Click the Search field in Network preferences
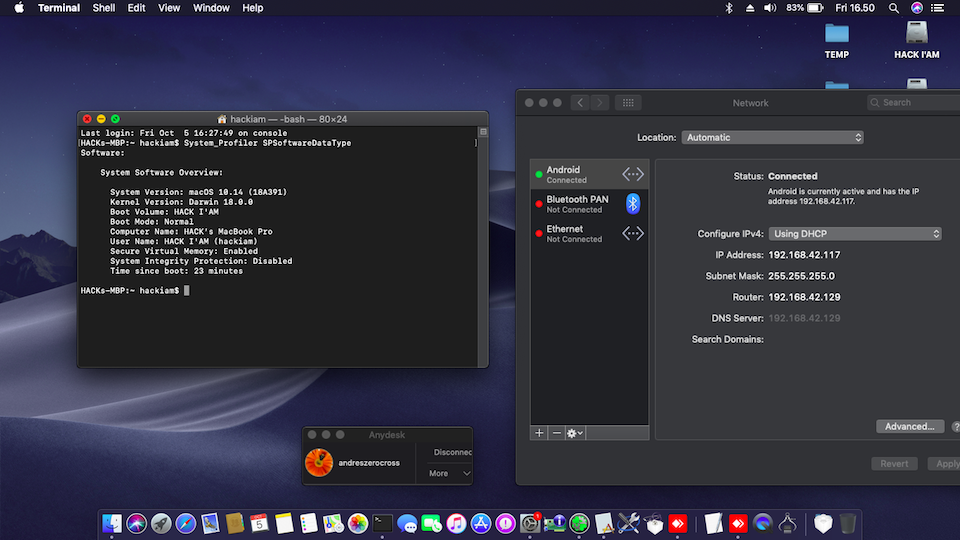The image size is (960, 540). (x=912, y=103)
